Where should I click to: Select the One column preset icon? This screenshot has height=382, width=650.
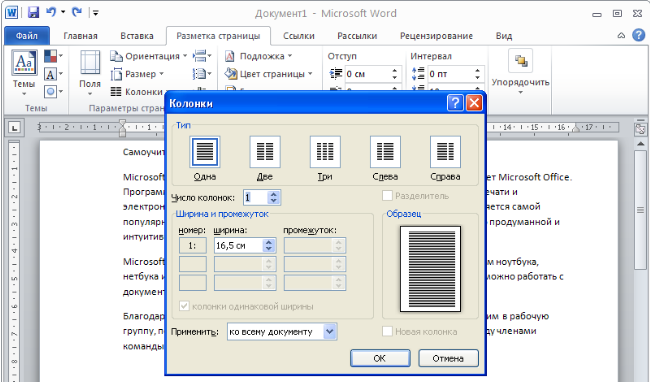pos(205,152)
